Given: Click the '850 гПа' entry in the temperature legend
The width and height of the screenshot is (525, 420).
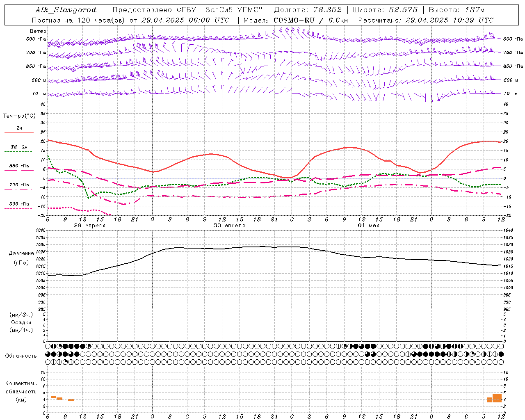Looking at the screenshot, I should 19,166.
